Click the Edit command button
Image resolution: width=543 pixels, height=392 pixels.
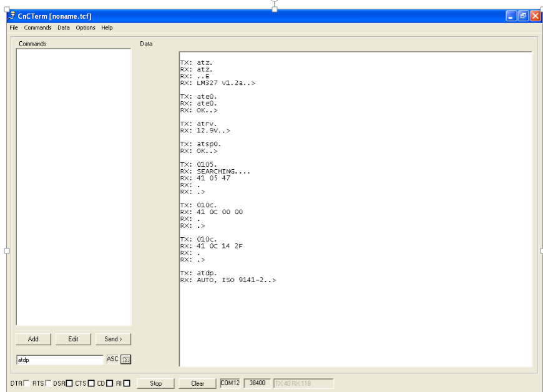coord(73,339)
